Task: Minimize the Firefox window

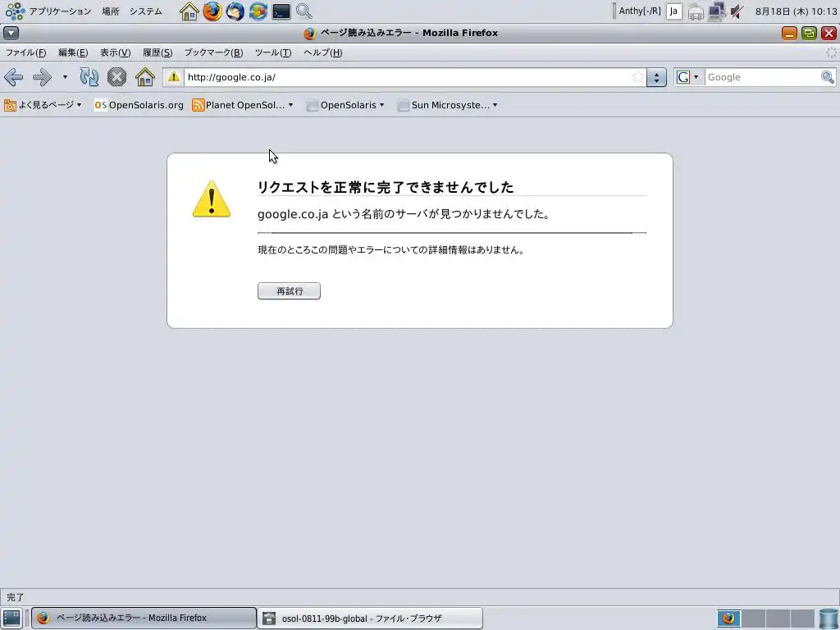Action: pyautogui.click(x=789, y=33)
